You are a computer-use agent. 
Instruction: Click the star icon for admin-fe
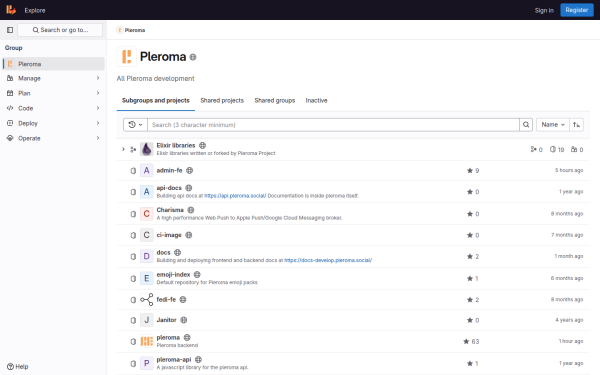tap(470, 171)
